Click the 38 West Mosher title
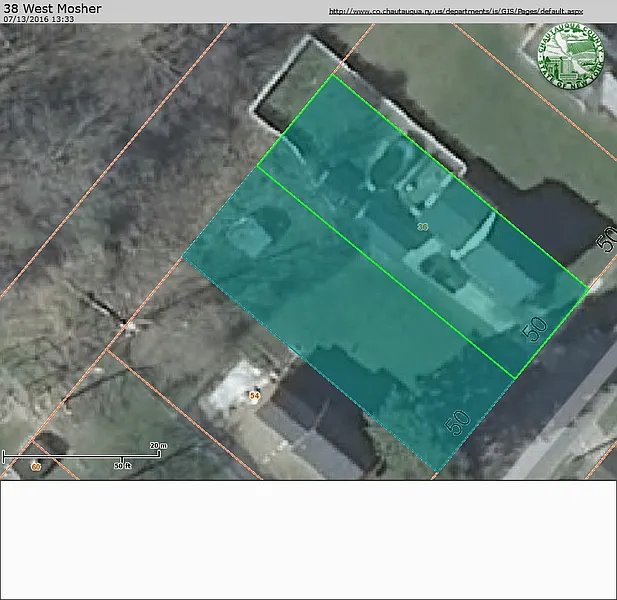 (52, 8)
